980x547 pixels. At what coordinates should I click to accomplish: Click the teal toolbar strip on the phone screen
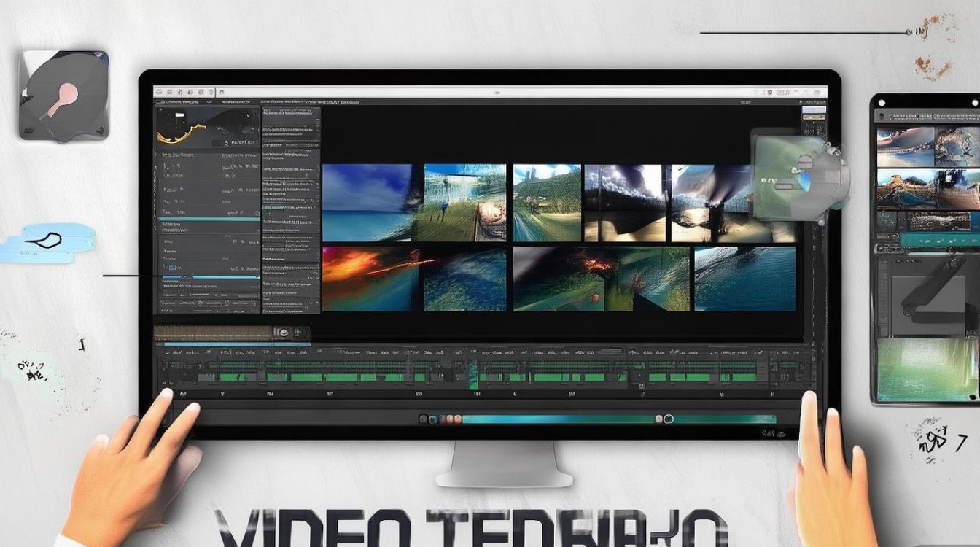coord(939,239)
